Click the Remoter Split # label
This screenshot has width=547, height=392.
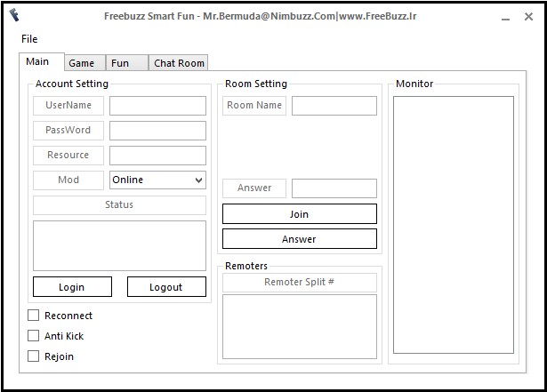[x=300, y=282]
